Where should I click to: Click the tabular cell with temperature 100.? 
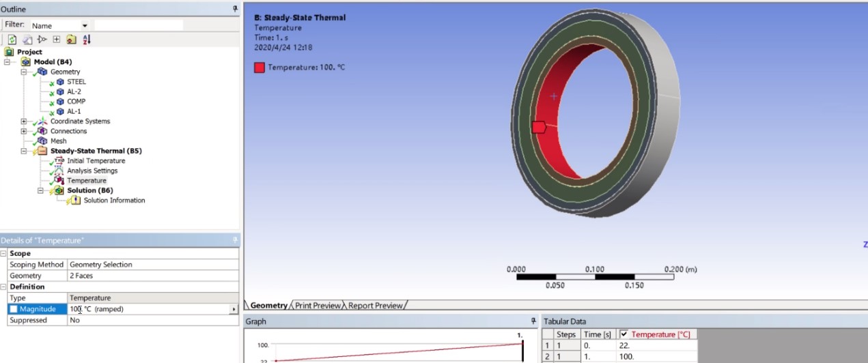pyautogui.click(x=657, y=357)
